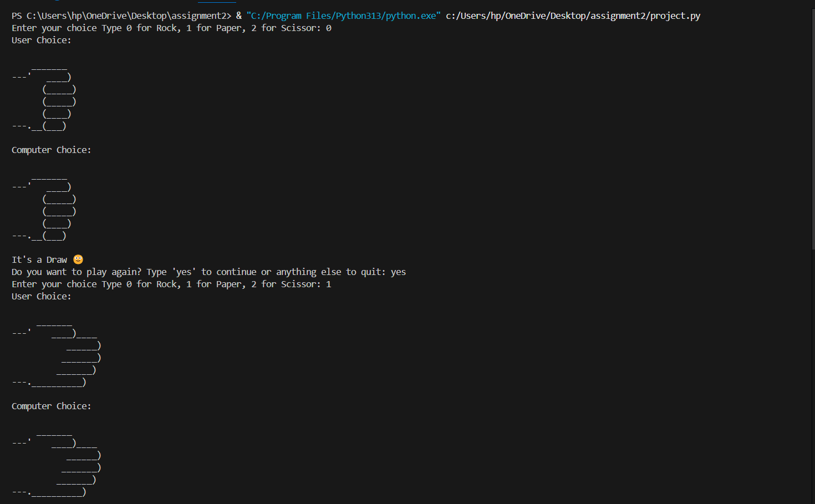
Task: Open the project.py file path link
Action: point(573,16)
